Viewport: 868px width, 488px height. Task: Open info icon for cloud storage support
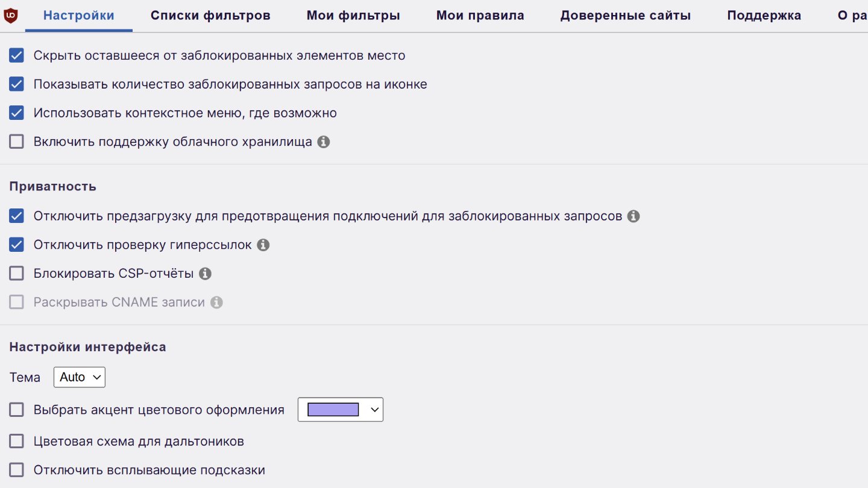[x=324, y=142]
